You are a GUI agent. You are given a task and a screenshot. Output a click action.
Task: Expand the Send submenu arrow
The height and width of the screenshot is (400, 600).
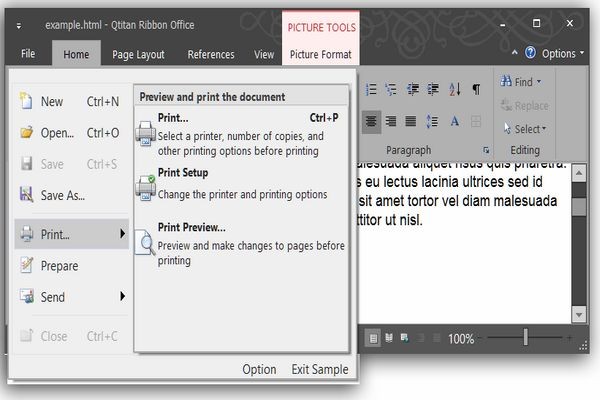pyautogui.click(x=122, y=296)
